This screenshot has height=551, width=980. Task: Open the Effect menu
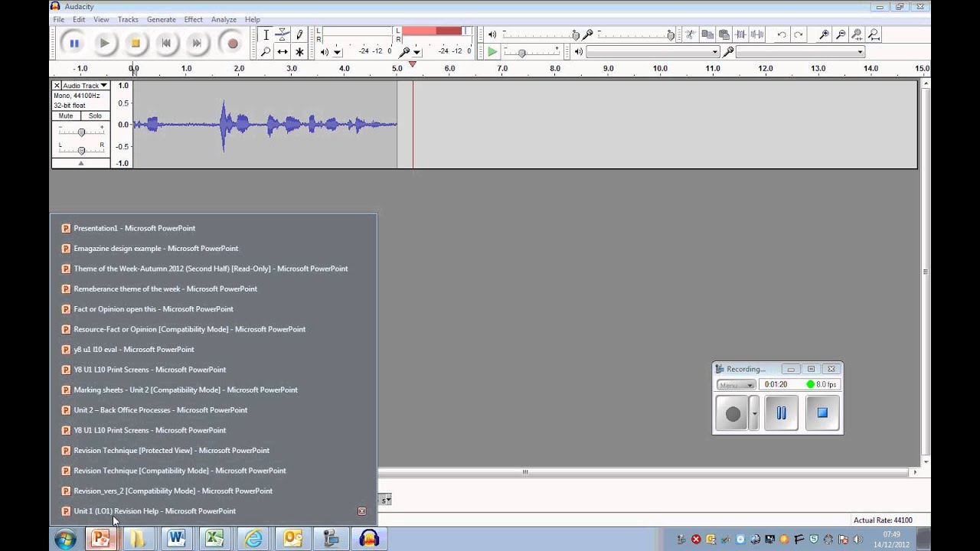pyautogui.click(x=193, y=19)
